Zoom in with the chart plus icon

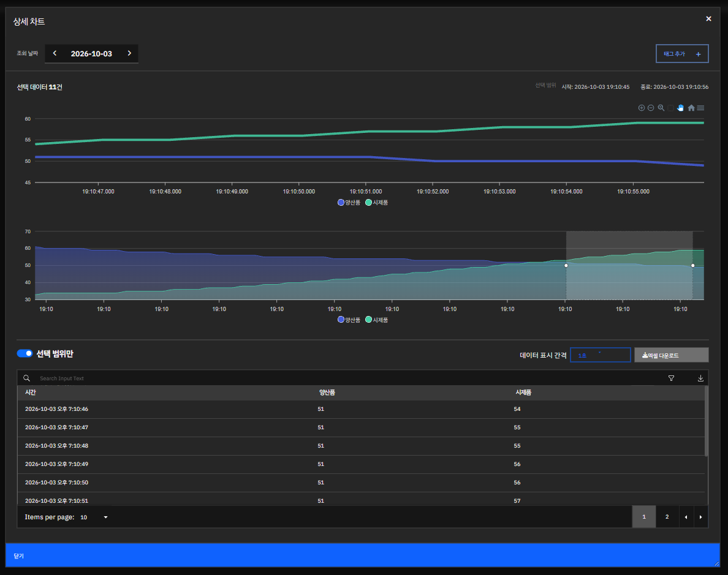pyautogui.click(x=641, y=108)
